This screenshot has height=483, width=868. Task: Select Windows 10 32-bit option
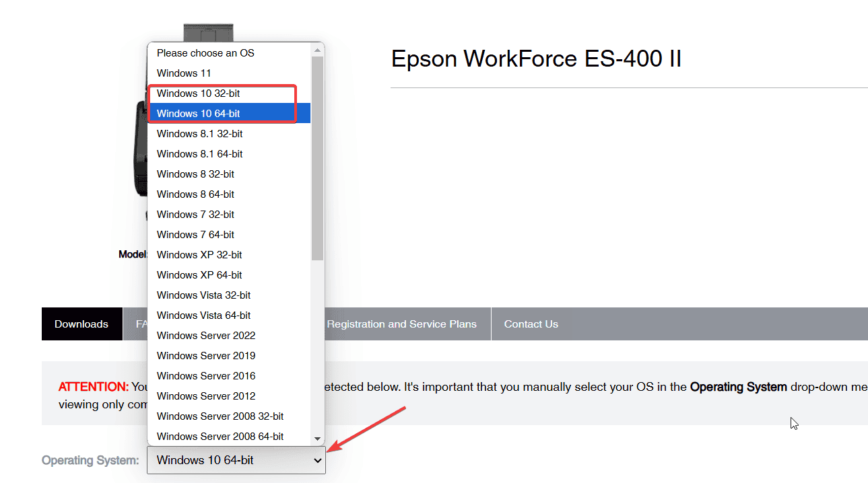tap(230, 94)
